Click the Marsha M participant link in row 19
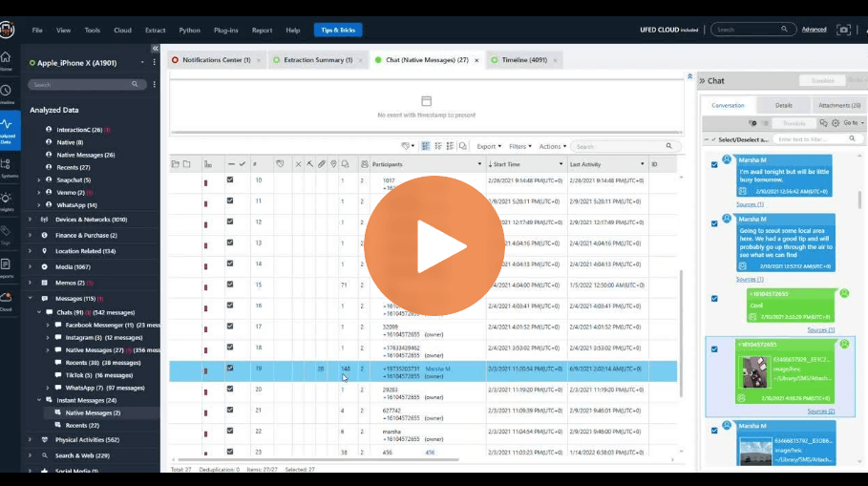This screenshot has width=868, height=486. 437,369
